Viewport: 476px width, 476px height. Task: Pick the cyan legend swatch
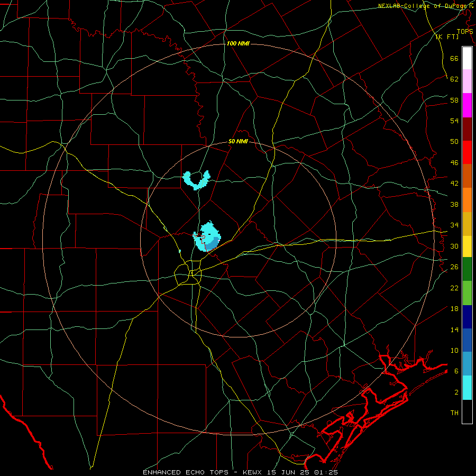[x=467, y=388]
